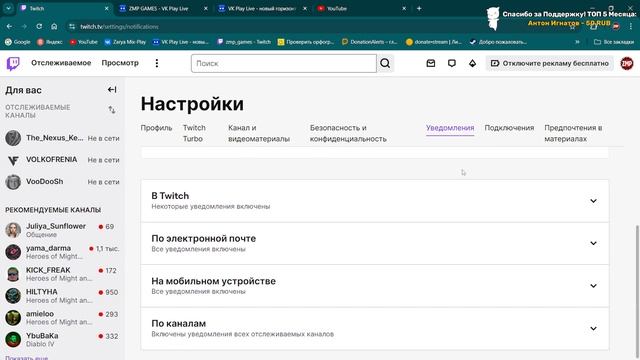Show hidden bookmarks overflow arrows

coord(577,42)
